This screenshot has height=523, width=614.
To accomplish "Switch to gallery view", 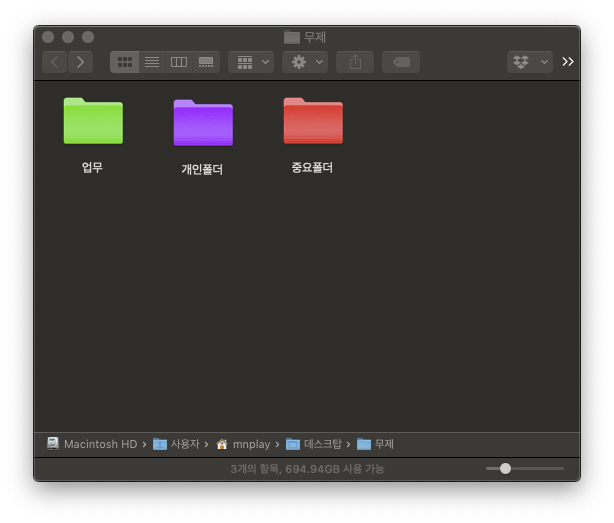I will [x=206, y=62].
